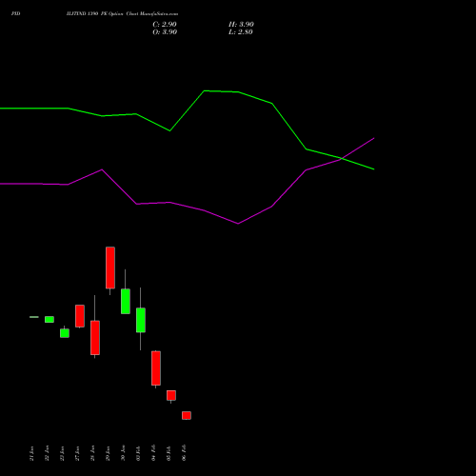The image size is (476, 476).
Task: Select the red candle on 04 Feb
Action: (156, 368)
